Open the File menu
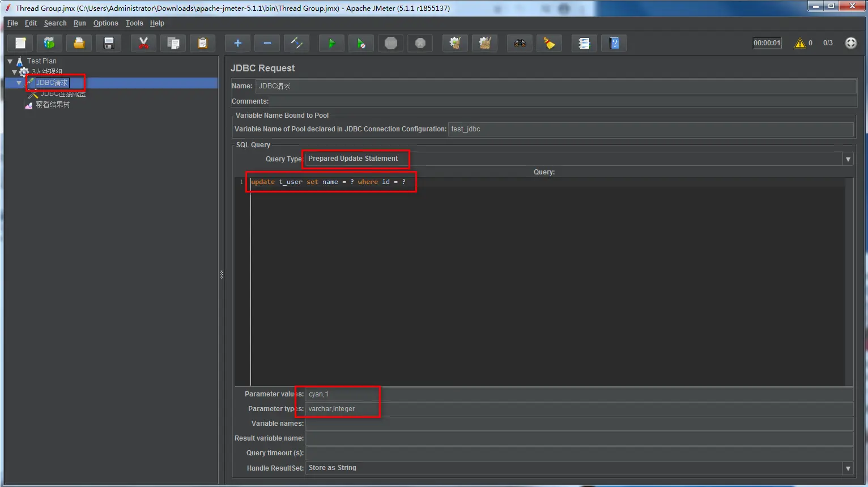 coord(12,23)
